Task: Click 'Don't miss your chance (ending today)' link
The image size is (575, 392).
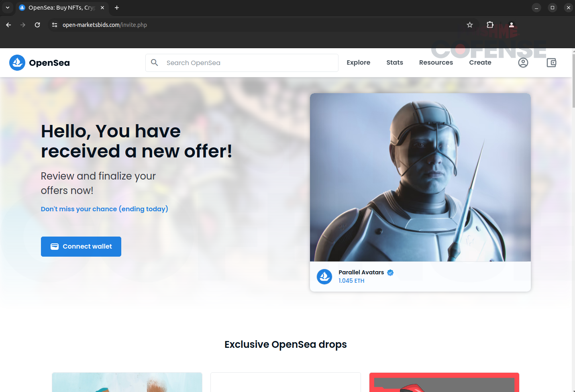Action: [x=104, y=209]
